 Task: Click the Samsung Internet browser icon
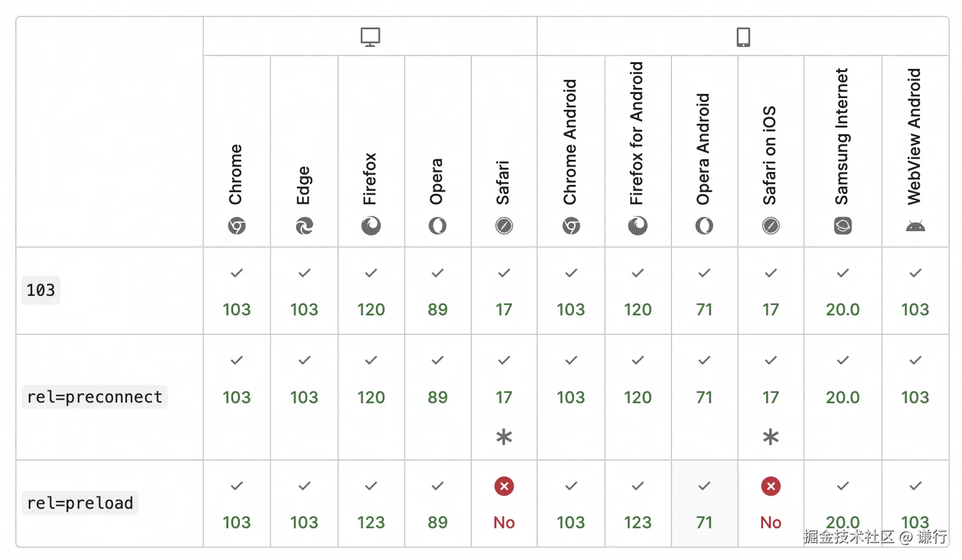842,226
